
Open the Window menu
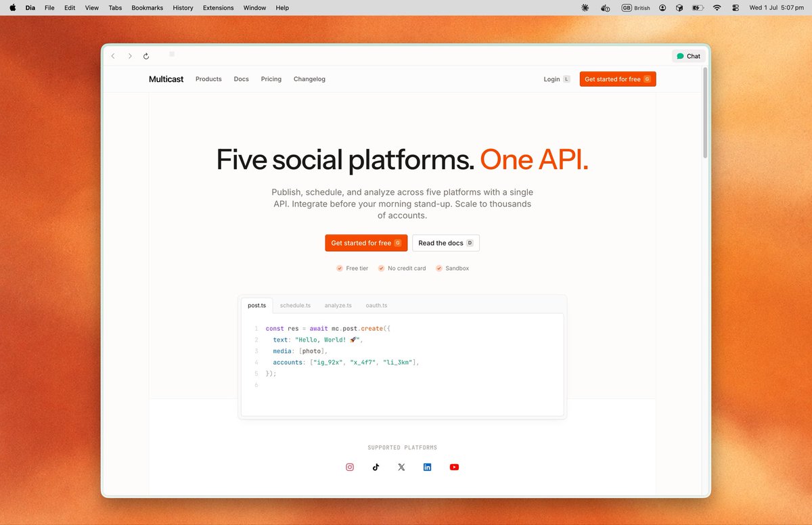(x=254, y=7)
